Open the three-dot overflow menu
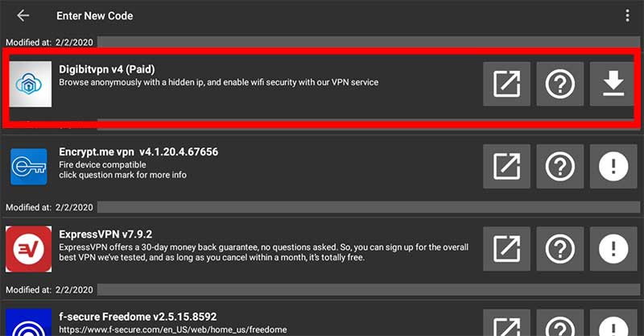This screenshot has height=336, width=644. tap(627, 15)
